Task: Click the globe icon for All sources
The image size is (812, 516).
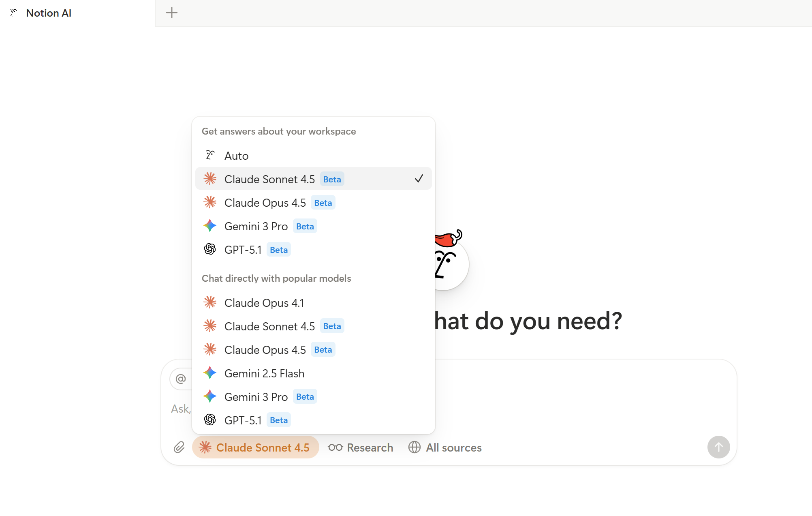Action: coord(414,447)
